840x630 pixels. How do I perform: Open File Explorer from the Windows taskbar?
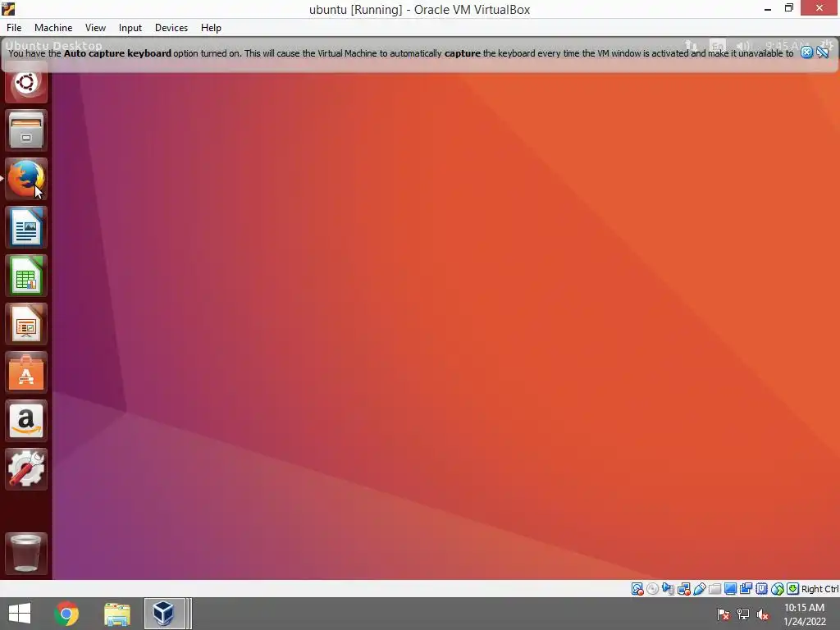point(117,614)
